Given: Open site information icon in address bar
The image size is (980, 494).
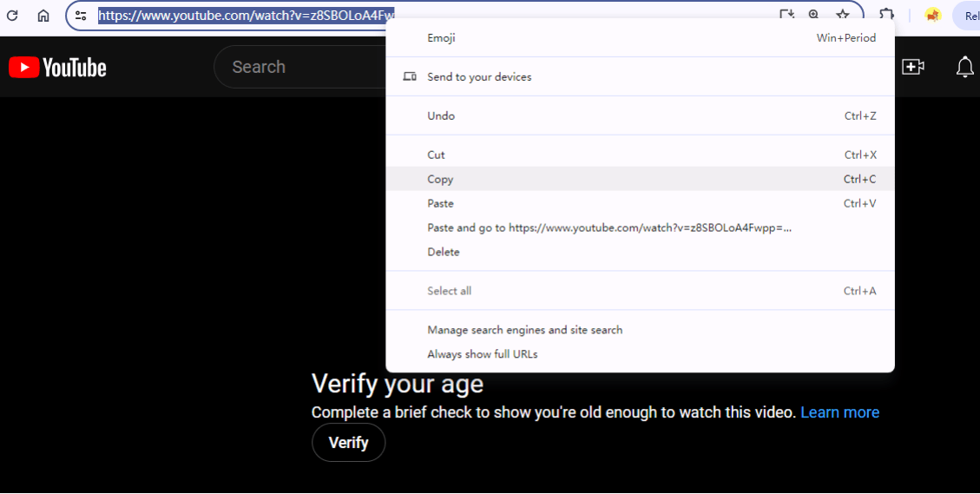Looking at the screenshot, I should (81, 16).
